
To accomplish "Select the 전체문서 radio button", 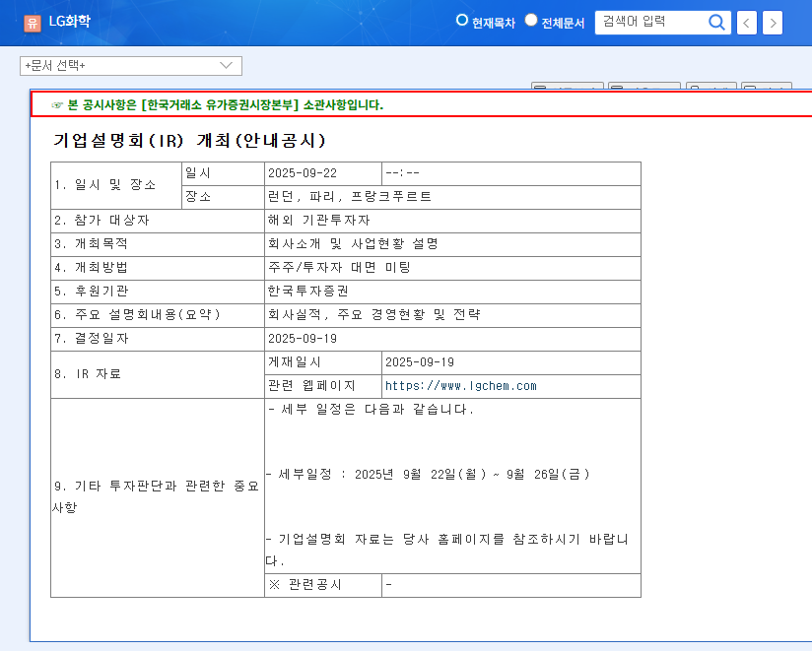I will click(x=531, y=20).
